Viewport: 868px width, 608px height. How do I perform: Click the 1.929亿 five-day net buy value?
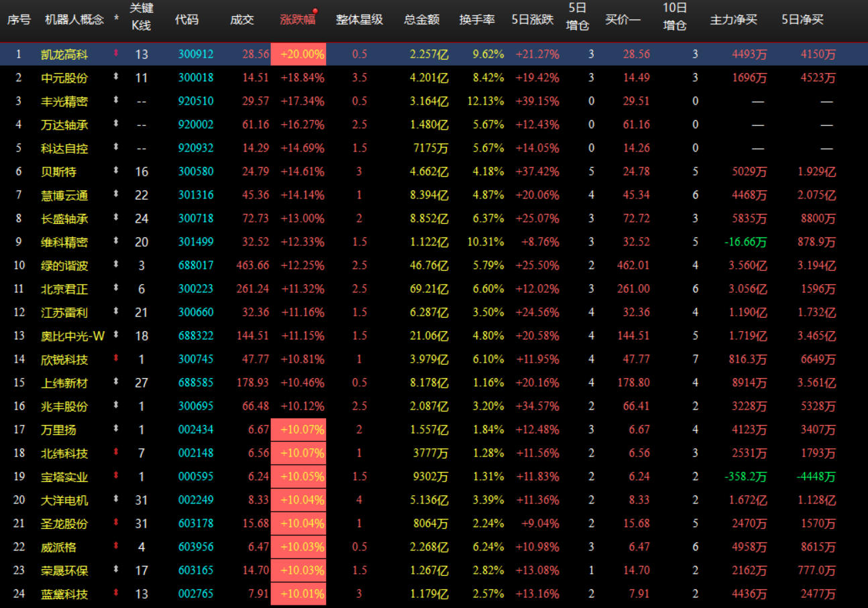click(x=818, y=172)
